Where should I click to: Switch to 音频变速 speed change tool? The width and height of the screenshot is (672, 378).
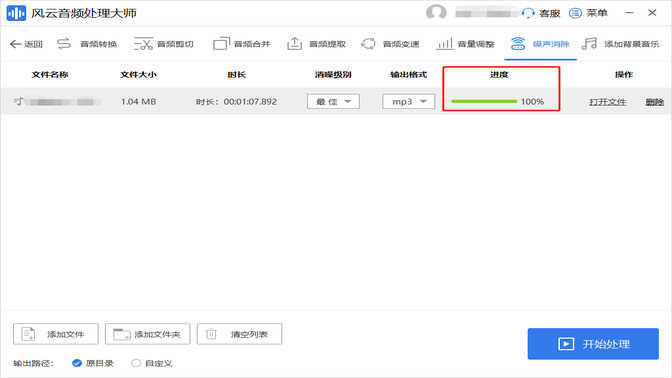click(390, 44)
